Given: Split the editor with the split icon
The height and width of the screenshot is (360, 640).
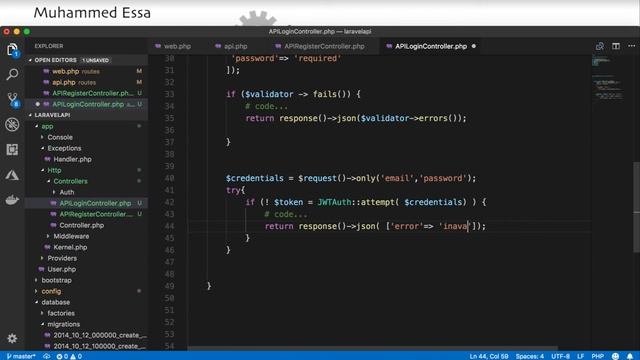Looking at the screenshot, I should pyautogui.click(x=616, y=46).
